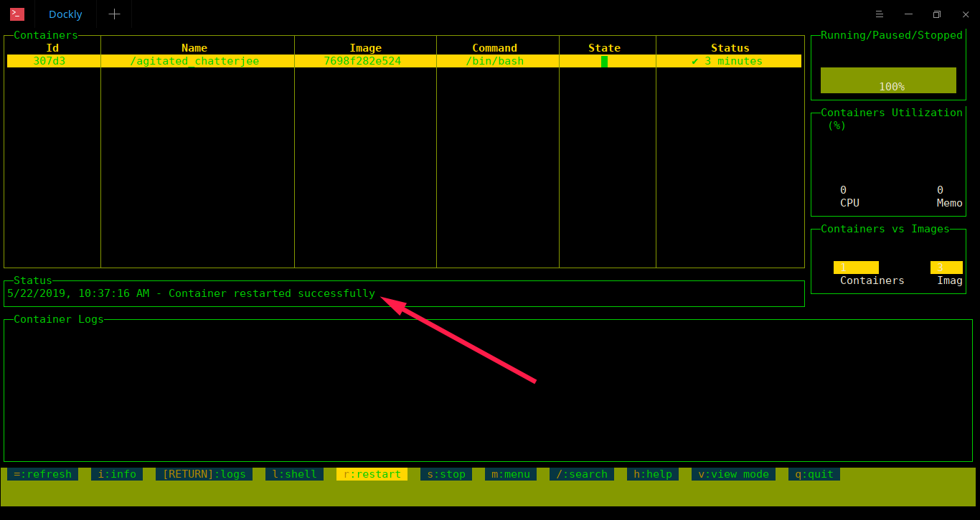Click the Name column header
The height and width of the screenshot is (520, 980).
194,48
